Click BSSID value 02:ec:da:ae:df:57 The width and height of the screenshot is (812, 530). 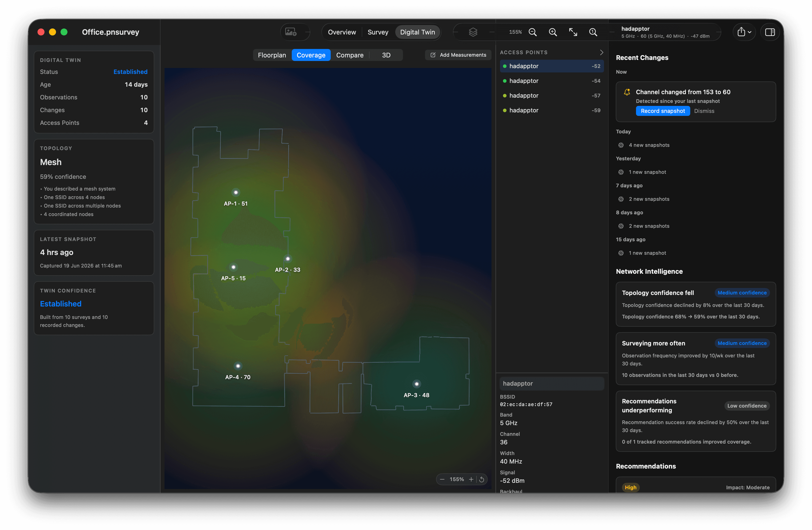pyautogui.click(x=526, y=405)
